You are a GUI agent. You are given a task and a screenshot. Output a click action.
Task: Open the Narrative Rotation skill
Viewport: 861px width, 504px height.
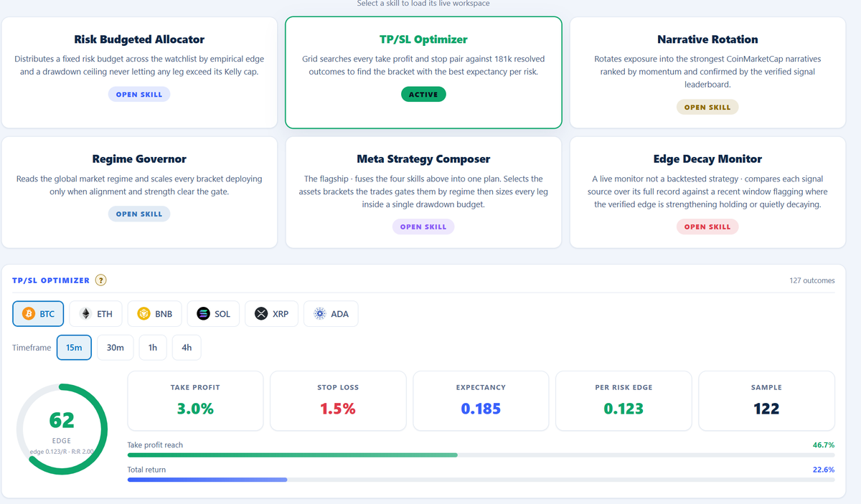(707, 108)
